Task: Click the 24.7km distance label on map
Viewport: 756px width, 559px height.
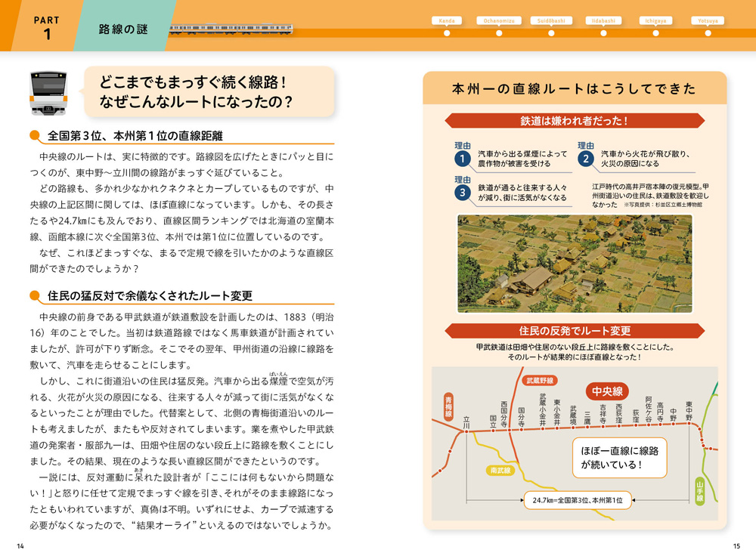Action: tap(578, 500)
